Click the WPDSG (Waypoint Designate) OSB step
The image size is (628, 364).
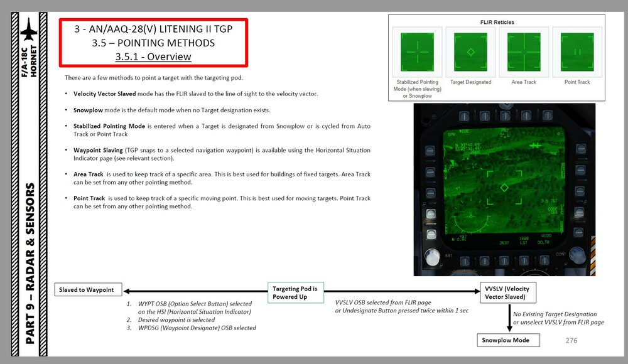click(x=197, y=328)
